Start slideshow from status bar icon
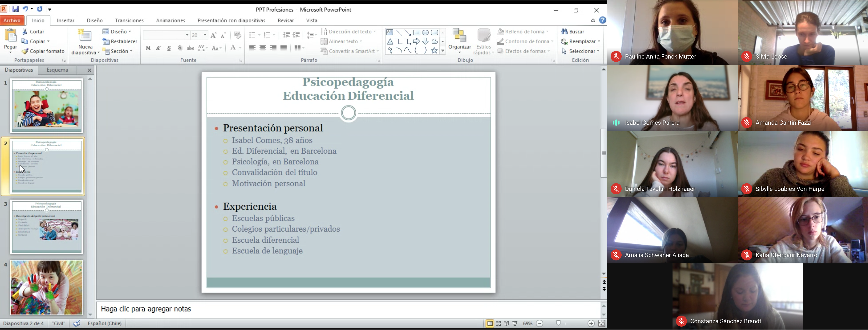Screen dimensions: 868x330 pyautogui.click(x=515, y=324)
